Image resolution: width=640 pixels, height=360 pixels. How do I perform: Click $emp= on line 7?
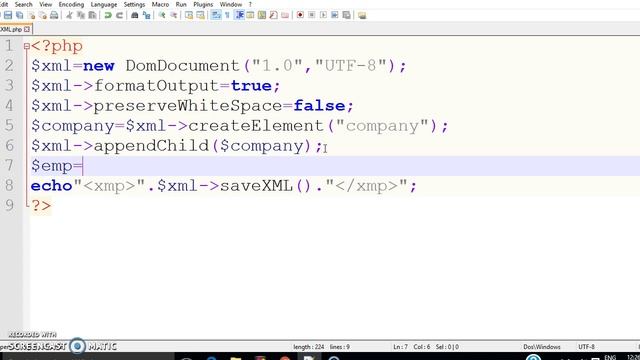(x=57, y=166)
